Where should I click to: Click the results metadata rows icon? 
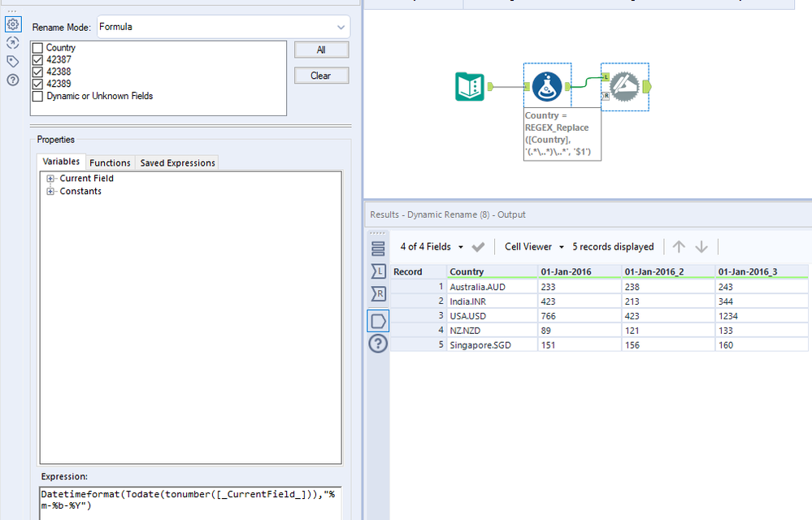pyautogui.click(x=379, y=249)
